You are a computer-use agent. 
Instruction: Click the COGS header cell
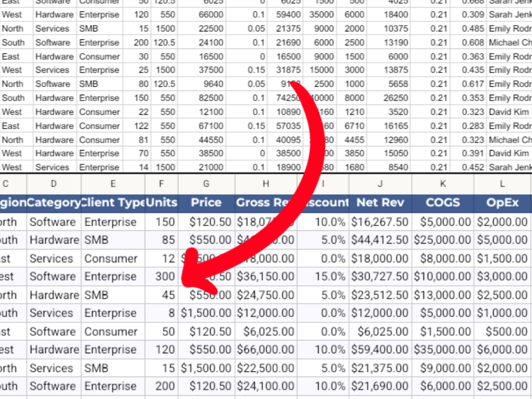(x=443, y=203)
